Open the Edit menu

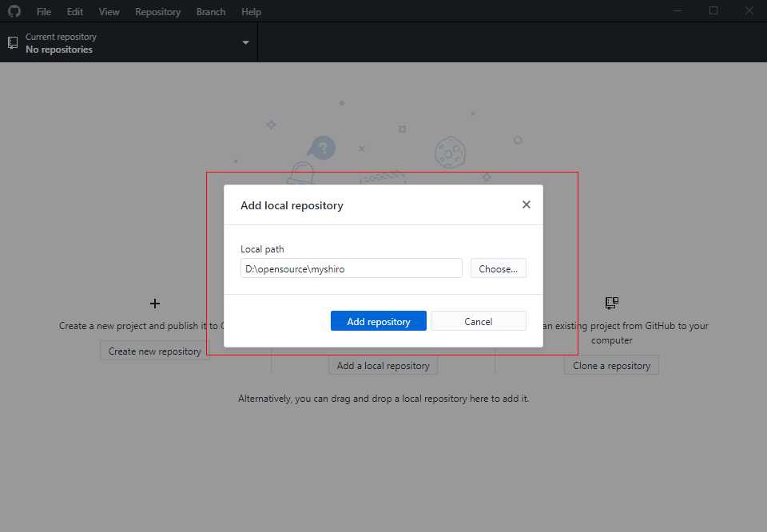[x=75, y=12]
